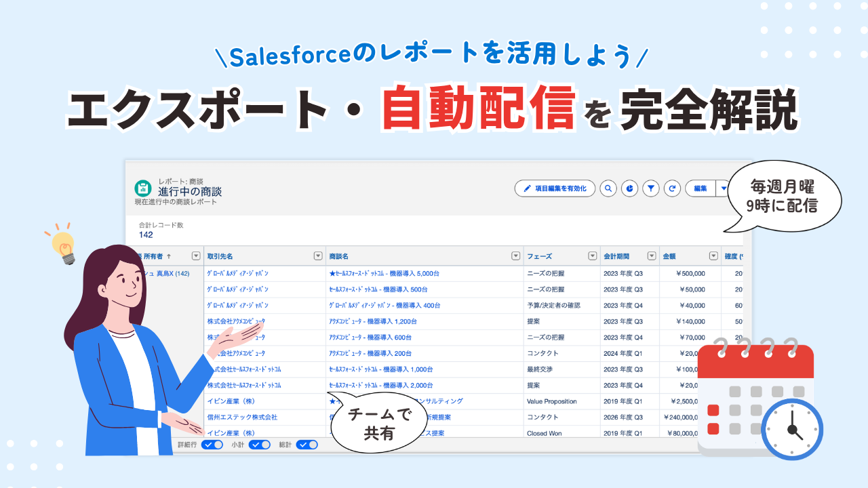Click the 編集 button
The width and height of the screenshot is (868, 488).
[701, 188]
